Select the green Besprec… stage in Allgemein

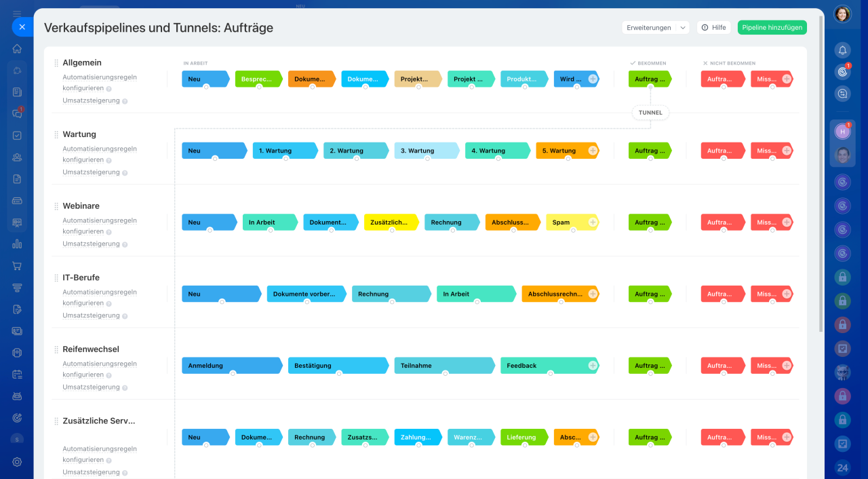[258, 79]
